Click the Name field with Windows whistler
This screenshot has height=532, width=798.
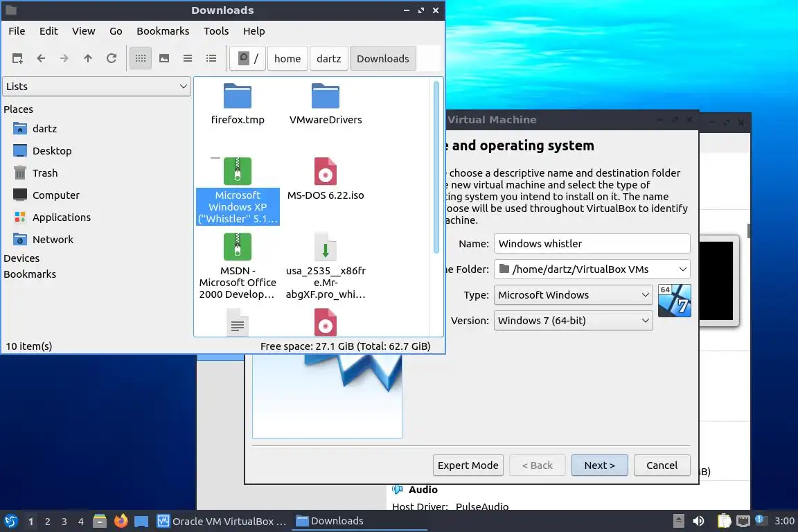(592, 243)
